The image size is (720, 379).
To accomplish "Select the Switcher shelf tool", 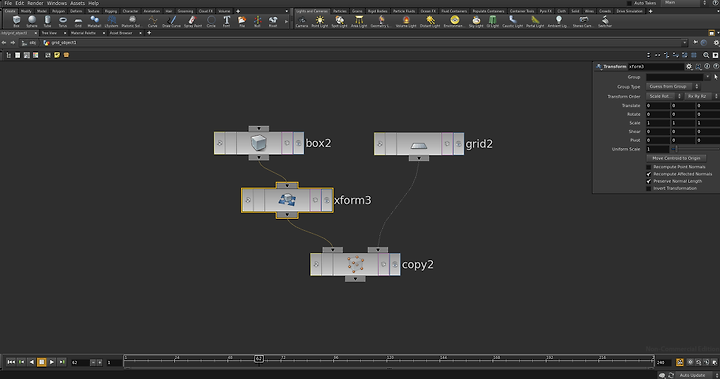I will tap(605, 21).
